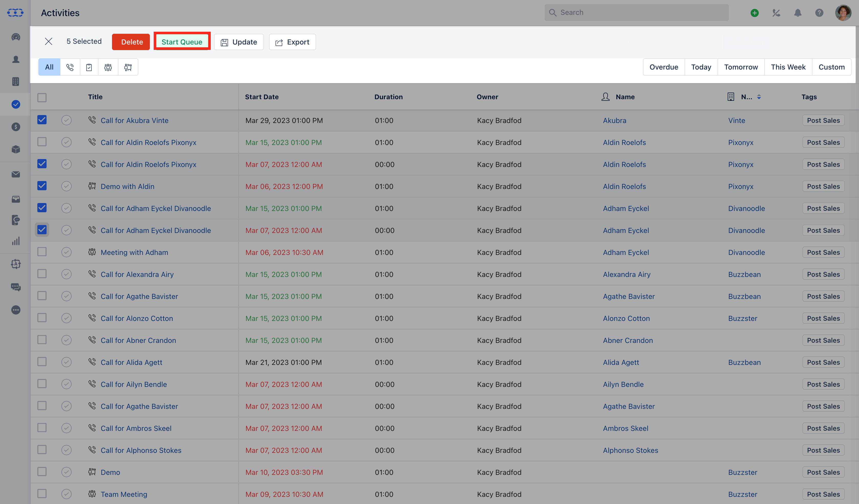The image size is (859, 504).
Task: Open Buzzster account on Team Meeting row
Action: (x=742, y=494)
